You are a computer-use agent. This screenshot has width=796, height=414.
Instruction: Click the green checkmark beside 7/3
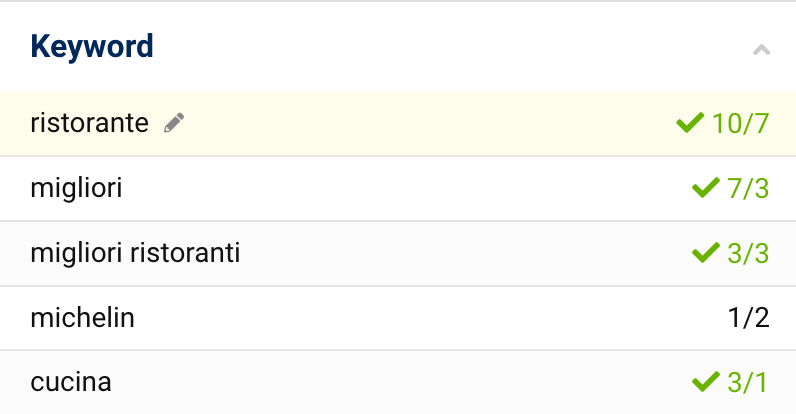click(x=706, y=187)
